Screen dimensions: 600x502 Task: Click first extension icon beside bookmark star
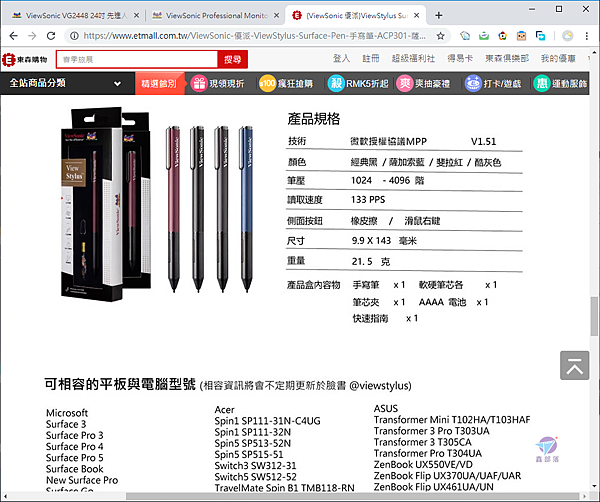465,36
